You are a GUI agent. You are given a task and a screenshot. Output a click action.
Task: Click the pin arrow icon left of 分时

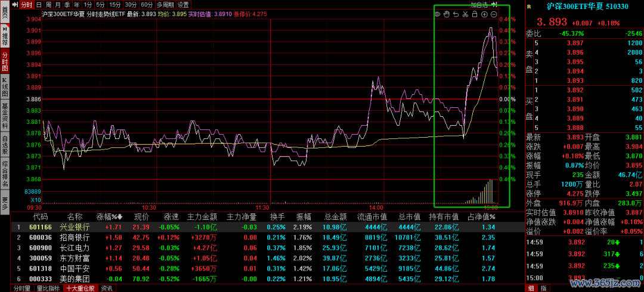coord(14,5)
